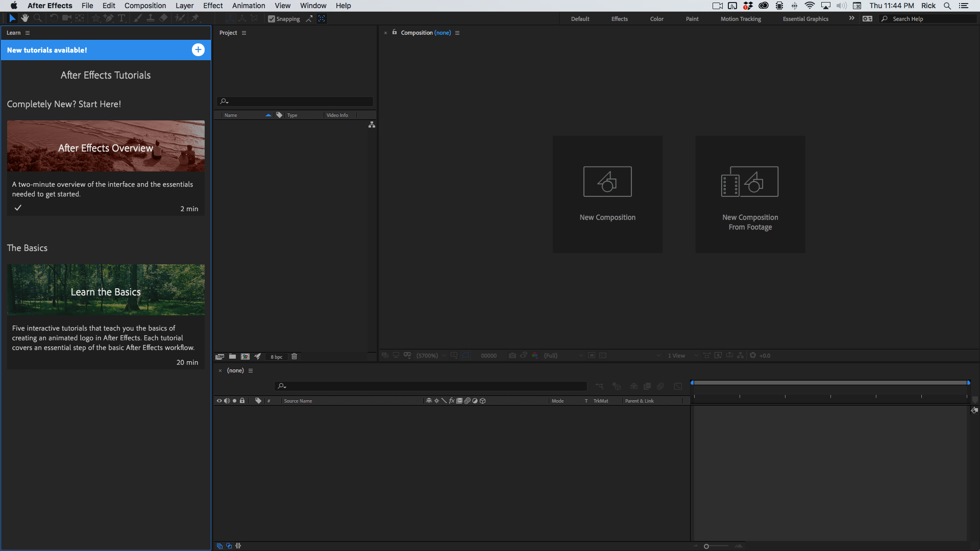Open the Composition menu in menu bar
This screenshot has width=980, height=551.
(145, 6)
